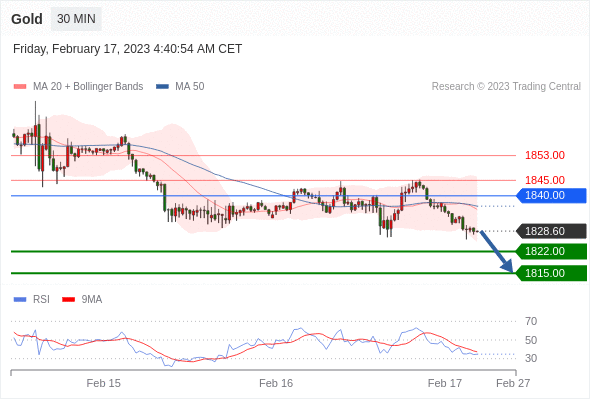590x400 pixels.
Task: Click the 30 MIN timeframe badge
Action: [76, 19]
